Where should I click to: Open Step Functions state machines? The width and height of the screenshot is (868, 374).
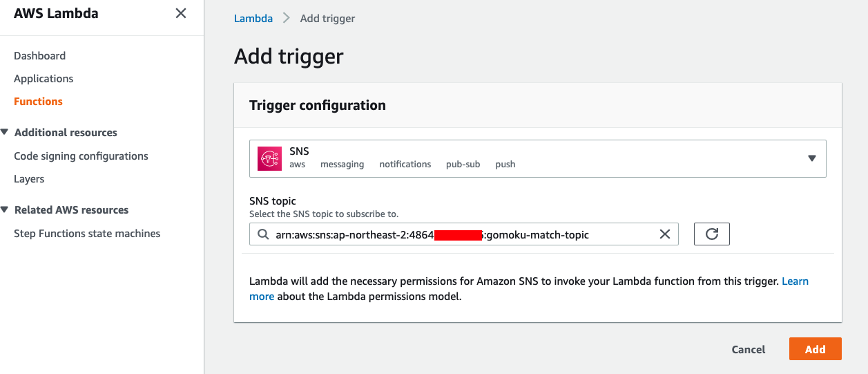87,234
